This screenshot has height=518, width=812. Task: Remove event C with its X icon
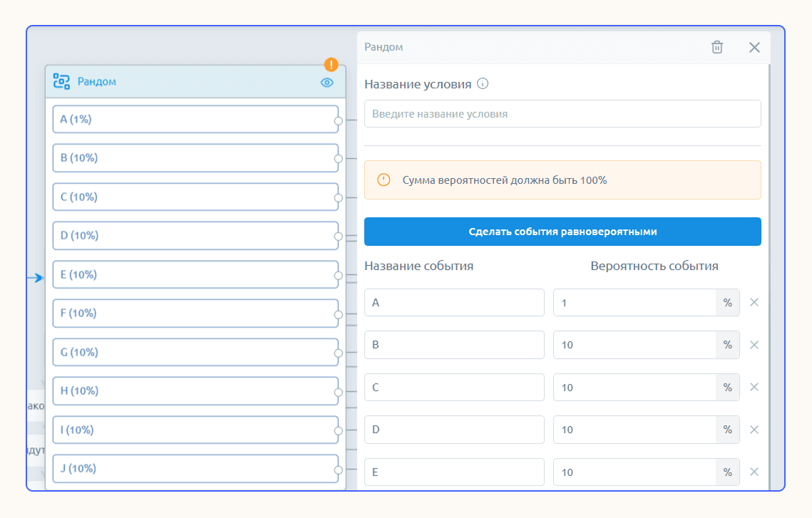click(754, 387)
